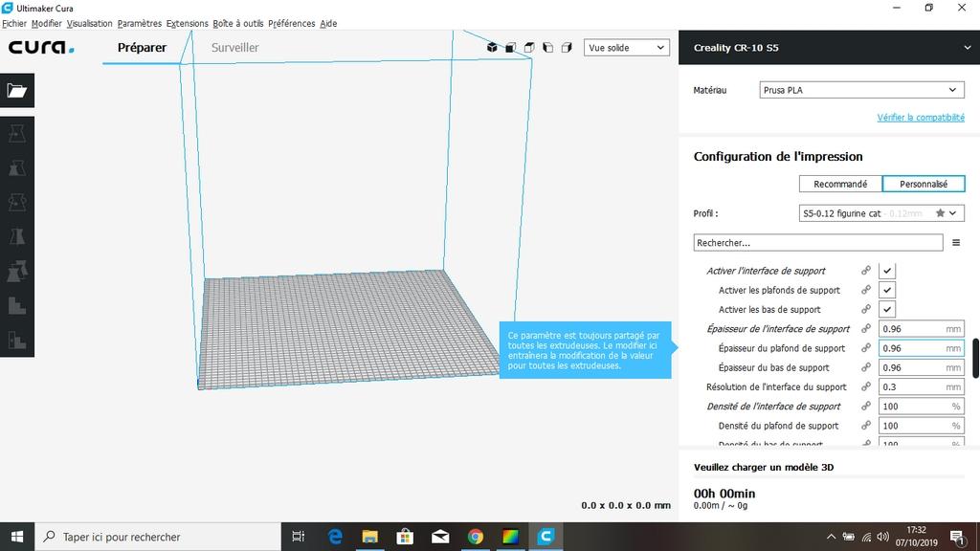Screen dimensions: 980x551
Task: Click link icon for Épaisseur du bas de support
Action: [x=865, y=367]
